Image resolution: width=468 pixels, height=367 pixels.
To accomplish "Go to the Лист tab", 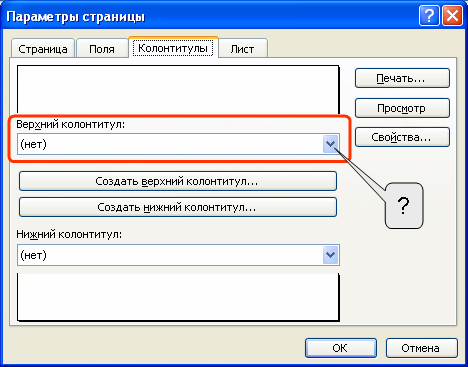I will pos(242,49).
